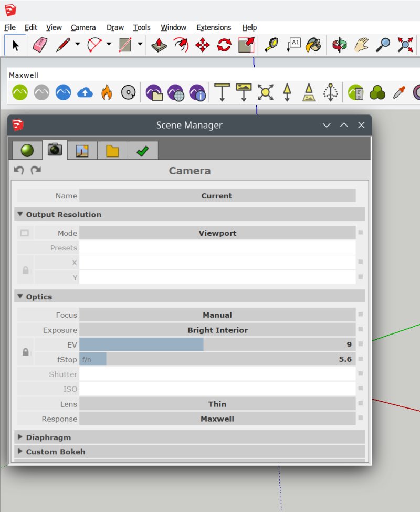This screenshot has height=512, width=420.
Task: Pick the Tape Measure tool
Action: [271, 45]
